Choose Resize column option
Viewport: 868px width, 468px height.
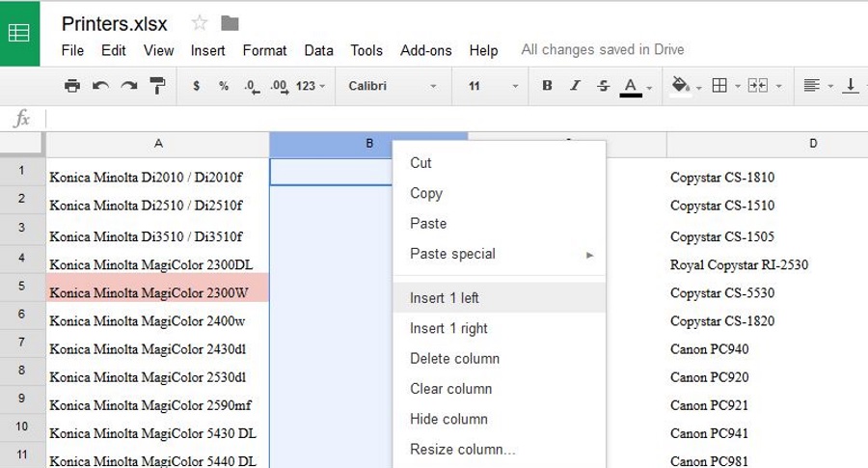click(500, 449)
